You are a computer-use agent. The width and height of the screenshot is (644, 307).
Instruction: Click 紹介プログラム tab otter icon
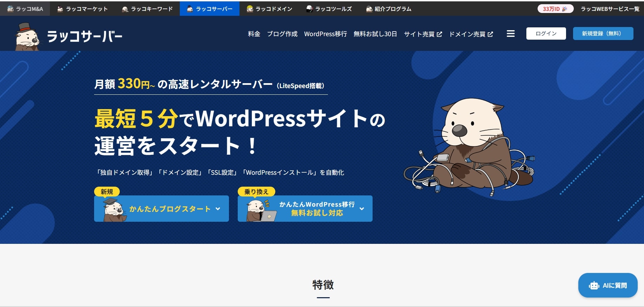pyautogui.click(x=369, y=9)
